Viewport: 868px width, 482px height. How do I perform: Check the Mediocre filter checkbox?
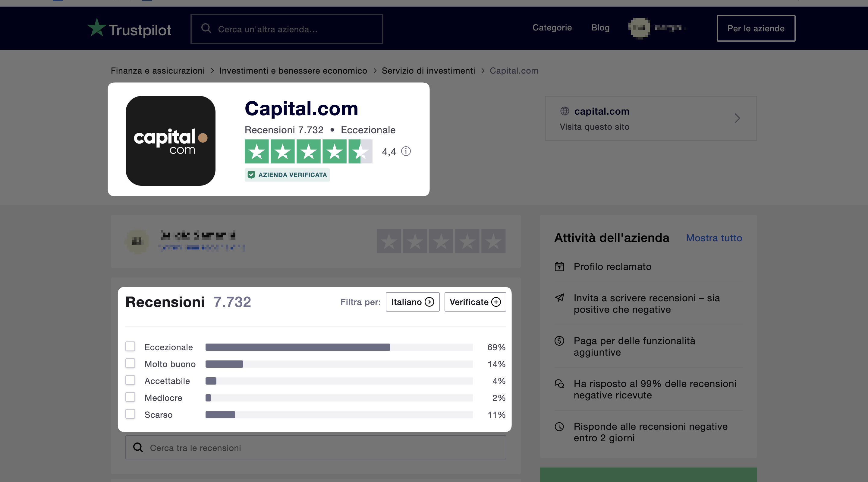click(x=130, y=397)
